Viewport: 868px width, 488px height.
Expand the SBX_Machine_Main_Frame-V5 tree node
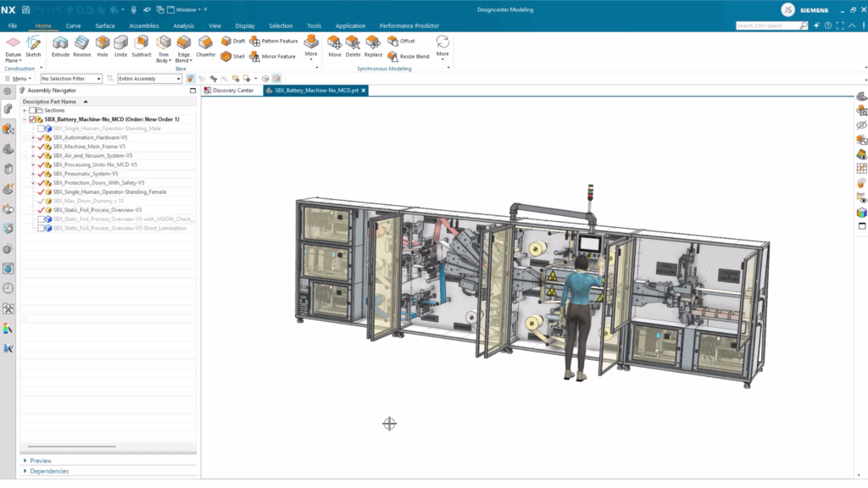[x=33, y=147]
